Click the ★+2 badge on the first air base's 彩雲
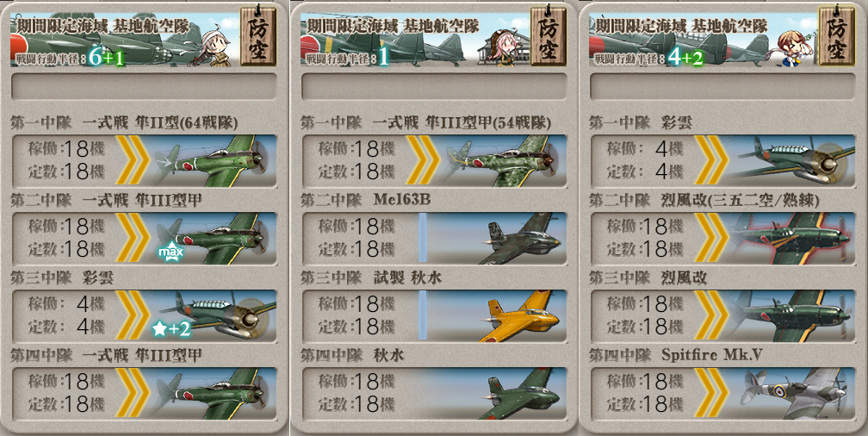The height and width of the screenshot is (436, 868). (x=171, y=329)
